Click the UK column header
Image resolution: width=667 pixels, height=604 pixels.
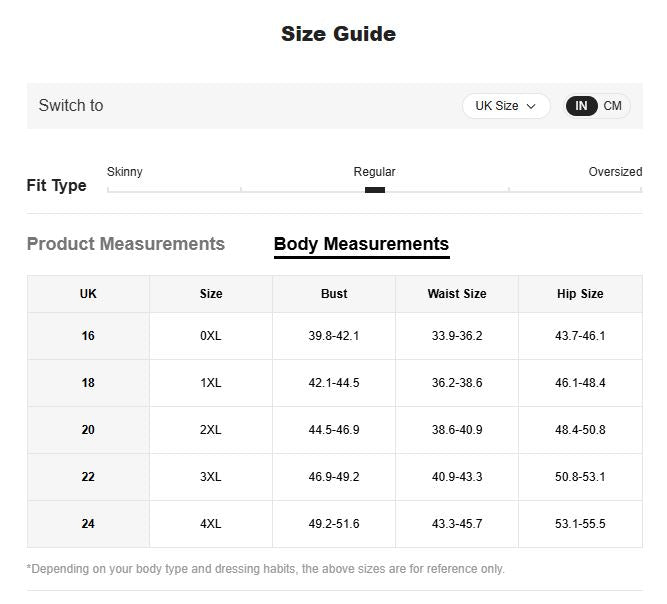[88, 294]
